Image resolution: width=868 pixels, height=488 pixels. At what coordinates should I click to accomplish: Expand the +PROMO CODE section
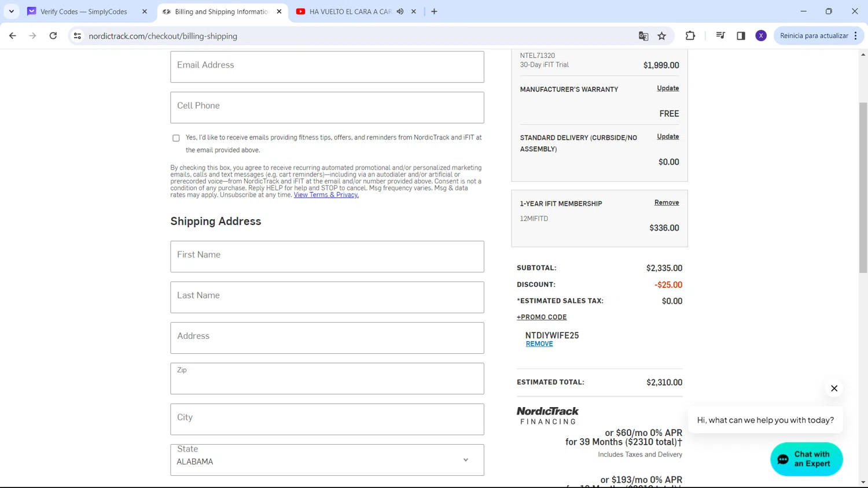pos(542,317)
